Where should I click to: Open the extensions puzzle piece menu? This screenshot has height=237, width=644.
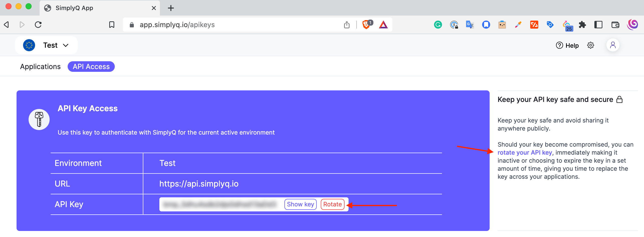pos(582,25)
